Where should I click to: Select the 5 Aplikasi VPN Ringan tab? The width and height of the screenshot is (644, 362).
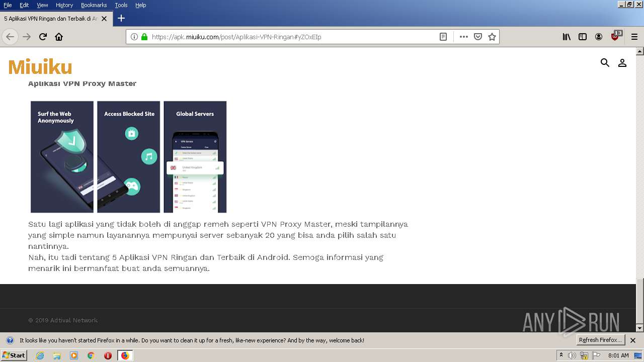click(x=55, y=19)
